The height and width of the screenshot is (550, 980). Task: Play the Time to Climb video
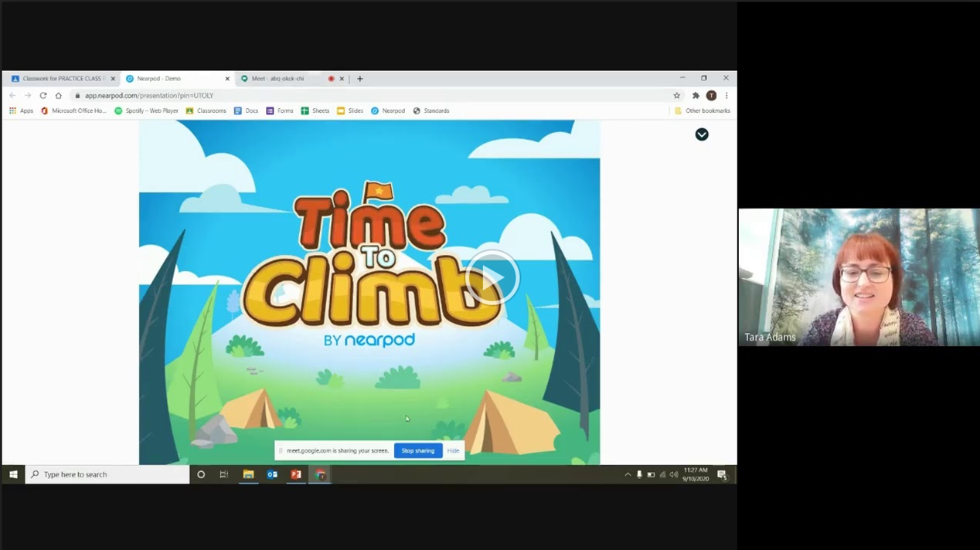(492, 278)
